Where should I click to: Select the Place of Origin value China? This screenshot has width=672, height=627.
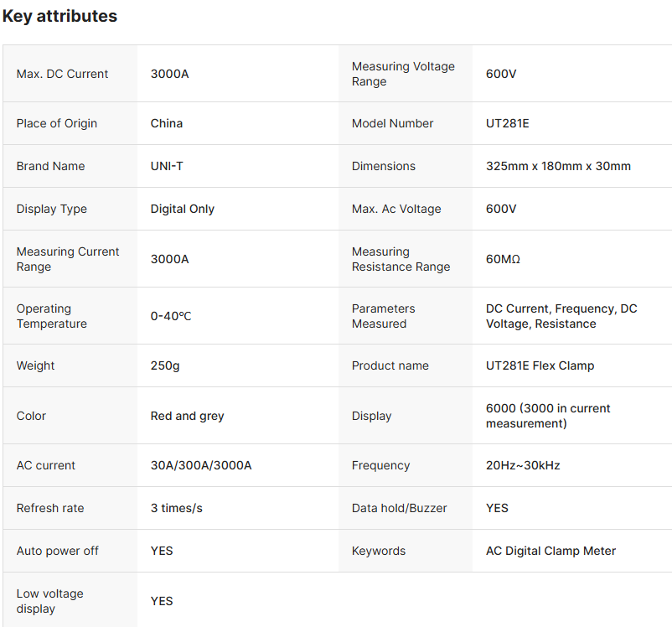pyautogui.click(x=166, y=123)
